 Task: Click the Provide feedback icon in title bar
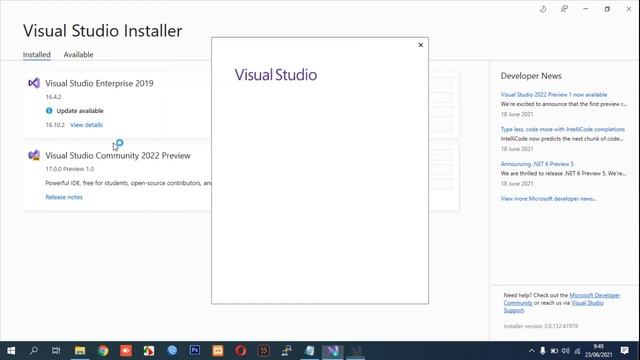click(x=564, y=9)
